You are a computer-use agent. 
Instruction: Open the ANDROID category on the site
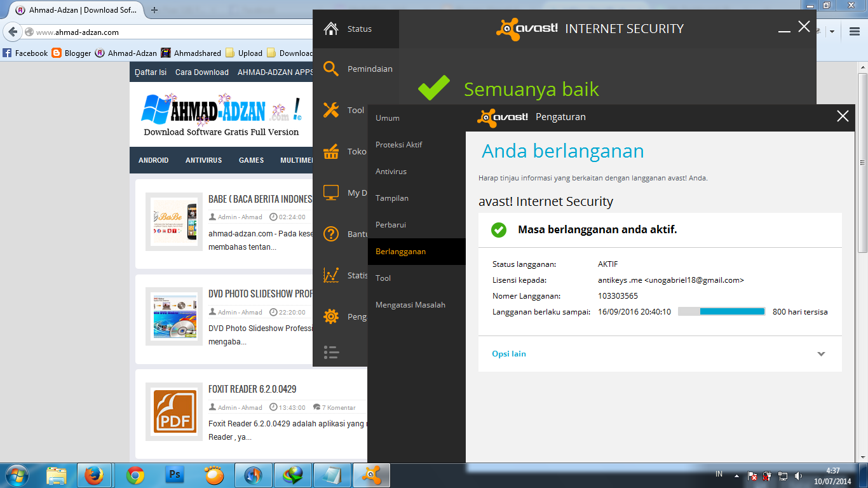tap(154, 160)
